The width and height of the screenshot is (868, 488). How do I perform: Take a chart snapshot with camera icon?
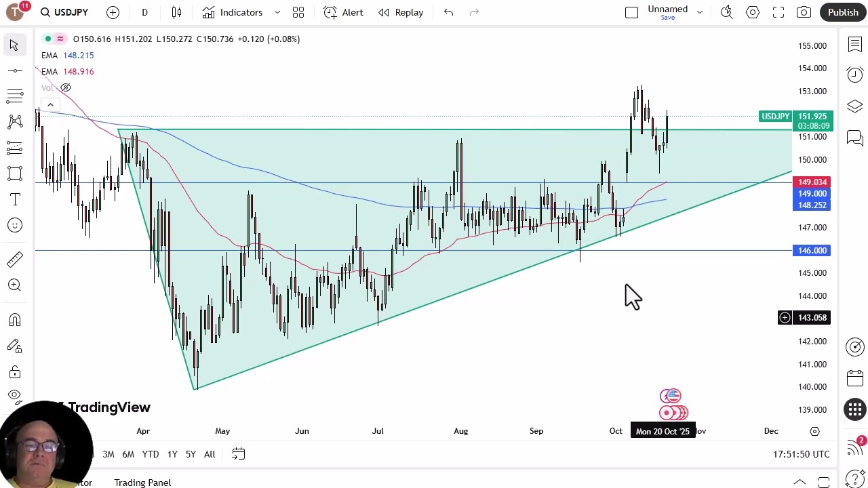tap(804, 12)
